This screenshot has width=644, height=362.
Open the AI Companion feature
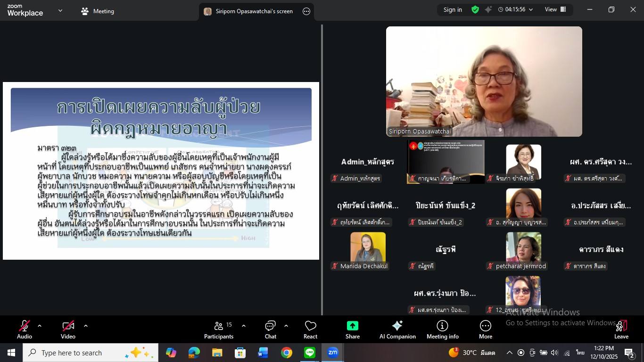397,329
